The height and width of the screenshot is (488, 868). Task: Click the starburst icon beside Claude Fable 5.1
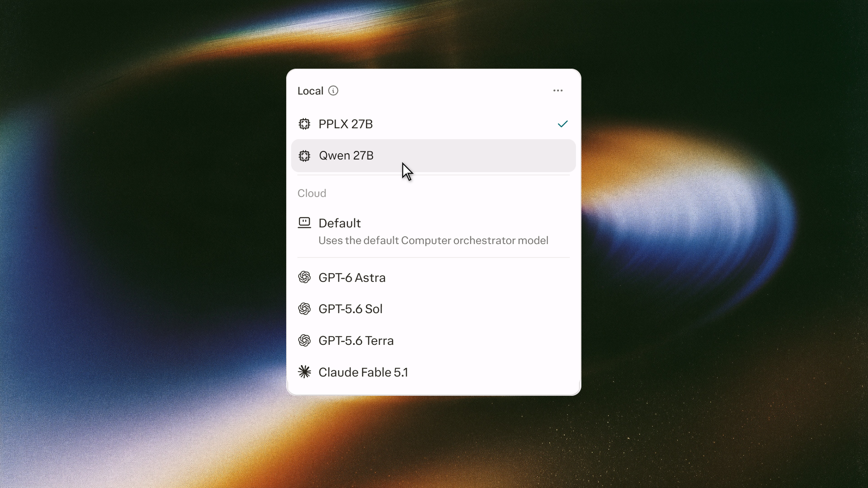305,372
